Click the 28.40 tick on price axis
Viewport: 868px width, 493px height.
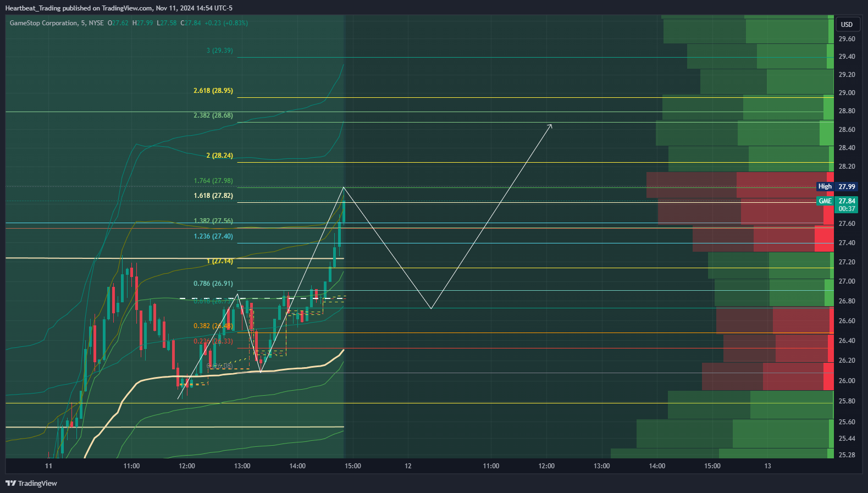pos(847,148)
